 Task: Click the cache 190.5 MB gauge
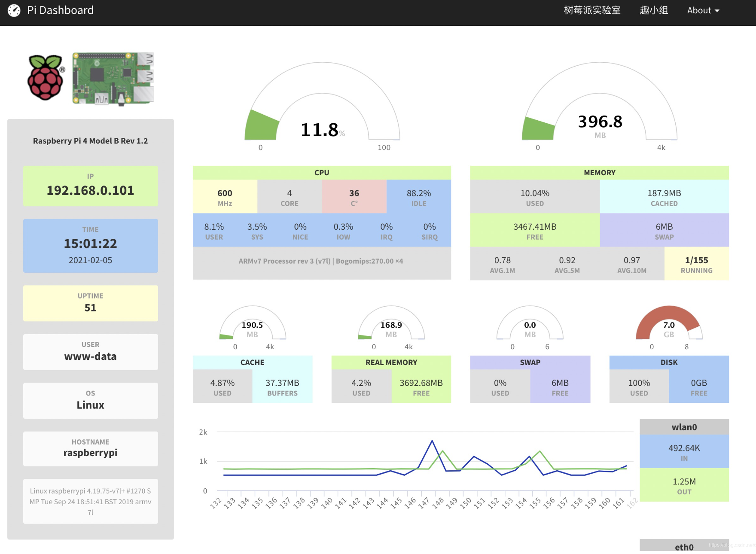click(x=253, y=325)
